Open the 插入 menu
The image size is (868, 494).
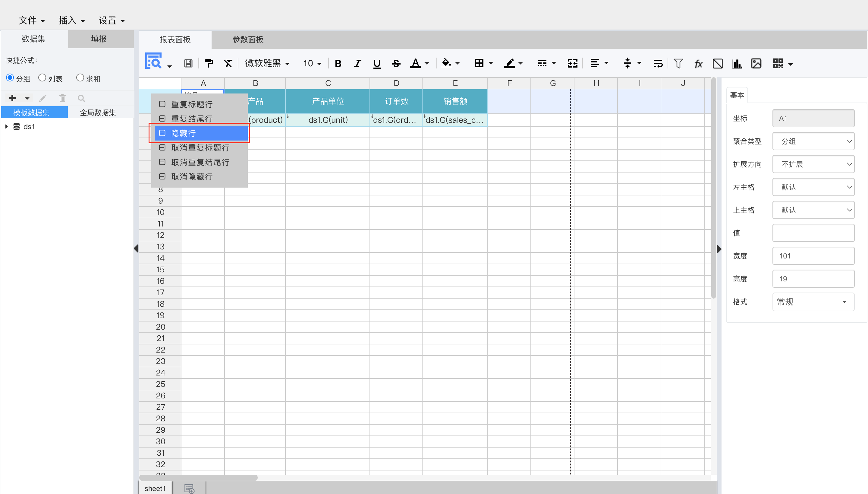[x=71, y=21]
